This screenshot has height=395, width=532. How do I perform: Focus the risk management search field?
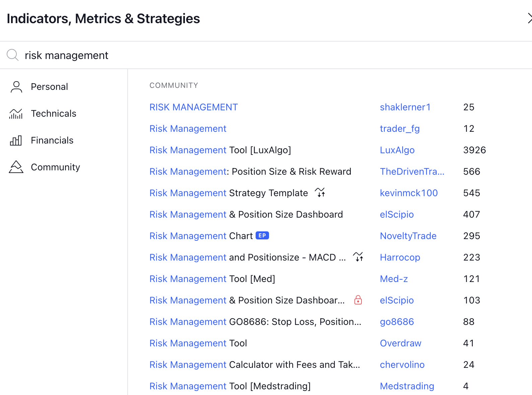pyautogui.click(x=266, y=55)
